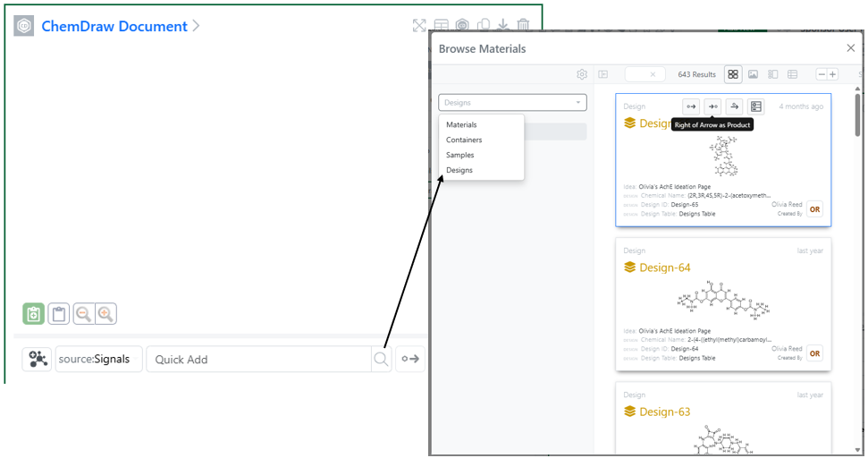Image resolution: width=868 pixels, height=458 pixels.
Task: Click the add-as-reactant arrow button by Quick Add
Action: click(x=410, y=359)
